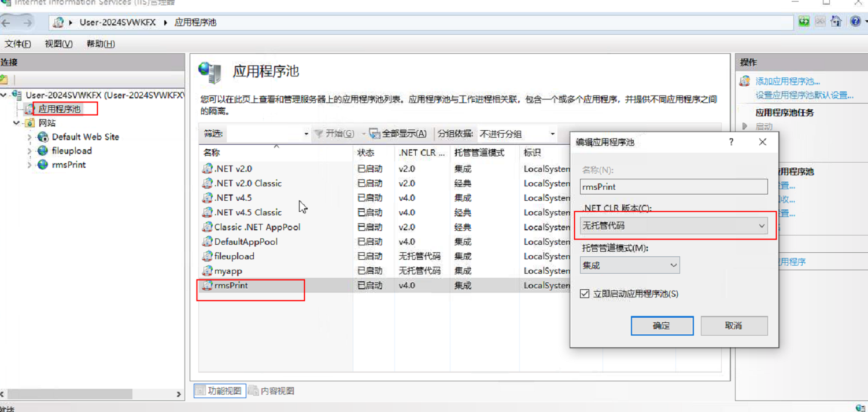This screenshot has height=412, width=868.
Task: Click the dialog help question mark button
Action: pyautogui.click(x=732, y=142)
